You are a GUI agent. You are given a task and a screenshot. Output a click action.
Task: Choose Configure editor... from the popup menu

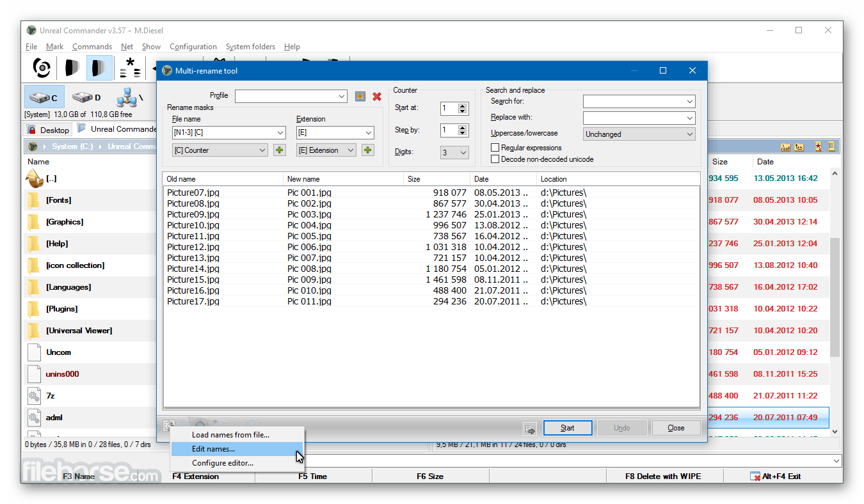[237, 463]
